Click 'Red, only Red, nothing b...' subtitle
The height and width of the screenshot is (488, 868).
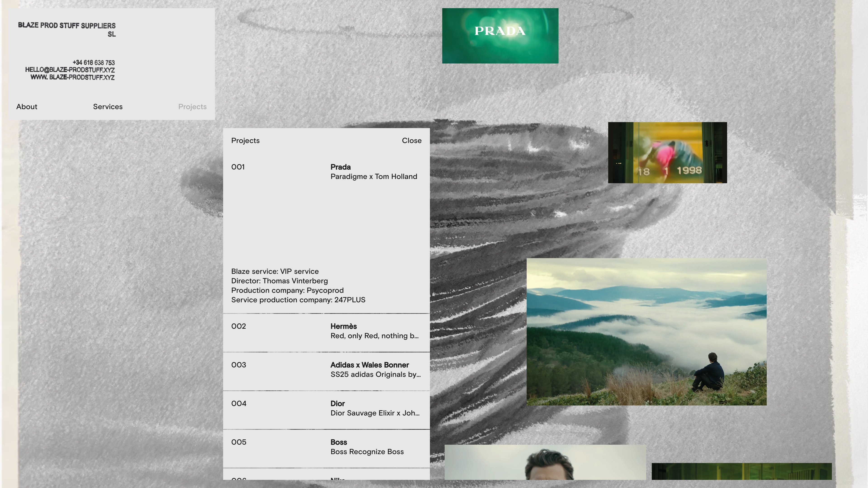[x=374, y=336]
